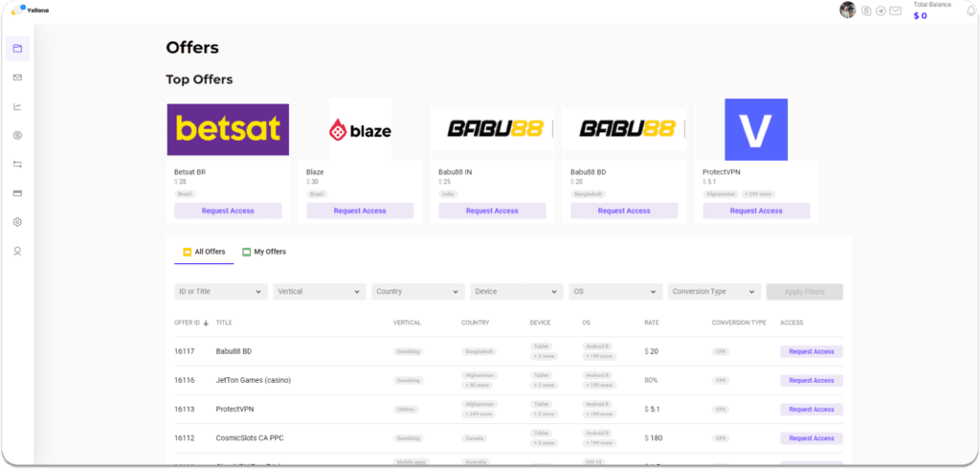Request access for offer 16117 row

click(x=812, y=351)
